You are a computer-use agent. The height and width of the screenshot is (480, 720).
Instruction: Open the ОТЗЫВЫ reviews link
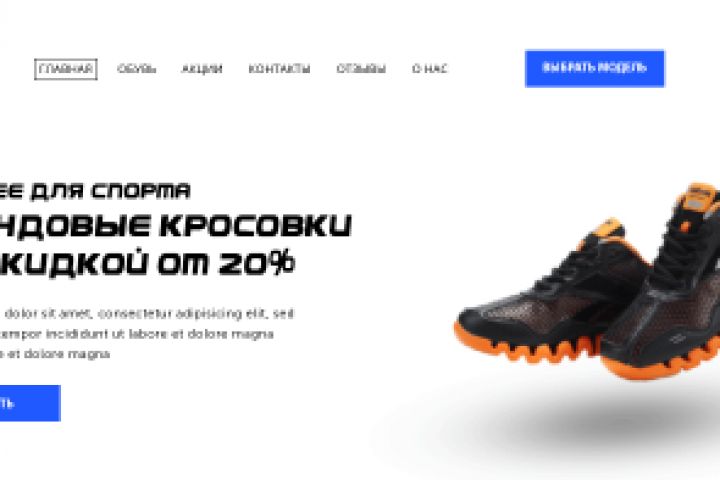(361, 69)
